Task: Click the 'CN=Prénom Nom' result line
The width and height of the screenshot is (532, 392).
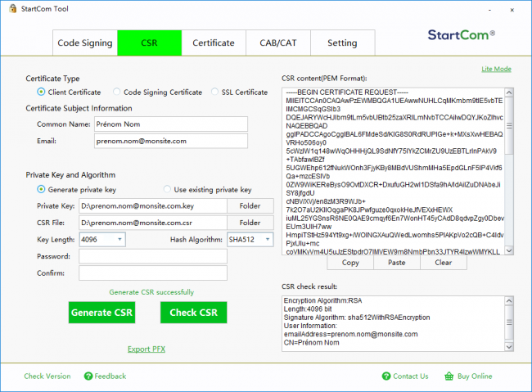Action: (312, 342)
